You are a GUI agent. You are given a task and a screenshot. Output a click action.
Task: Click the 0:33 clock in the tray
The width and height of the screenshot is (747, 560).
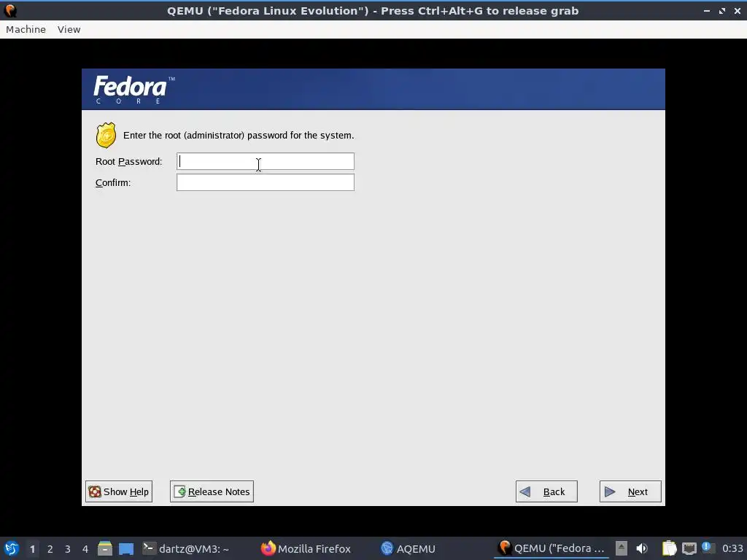tap(732, 548)
